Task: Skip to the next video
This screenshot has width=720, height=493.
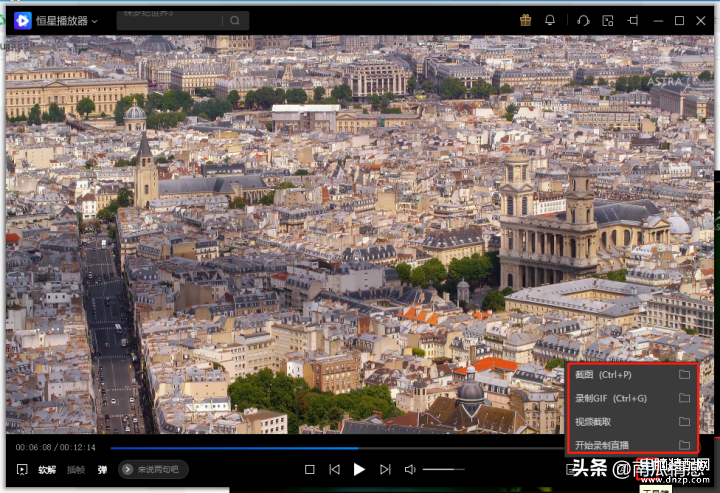Action: coord(385,470)
